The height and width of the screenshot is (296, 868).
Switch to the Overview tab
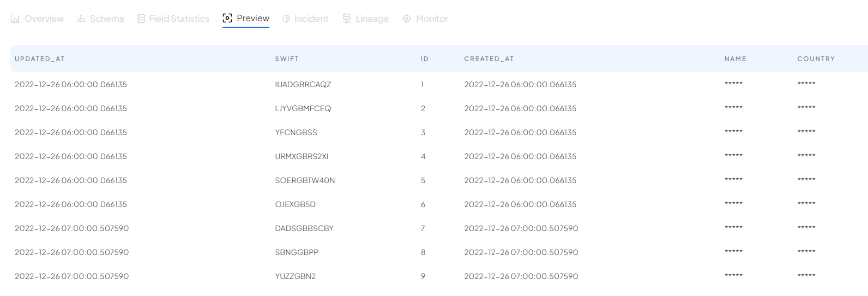pos(44,19)
